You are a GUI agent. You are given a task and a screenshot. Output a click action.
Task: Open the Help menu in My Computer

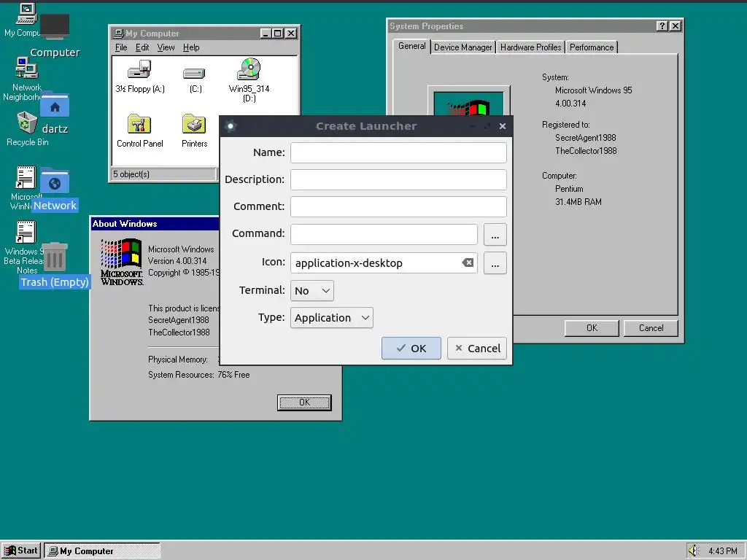[x=191, y=47]
